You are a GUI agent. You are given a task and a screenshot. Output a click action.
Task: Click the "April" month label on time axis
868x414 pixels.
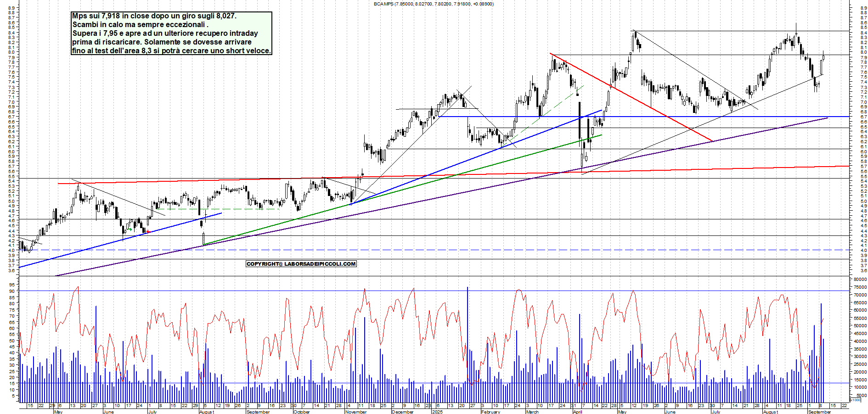pyautogui.click(x=578, y=412)
